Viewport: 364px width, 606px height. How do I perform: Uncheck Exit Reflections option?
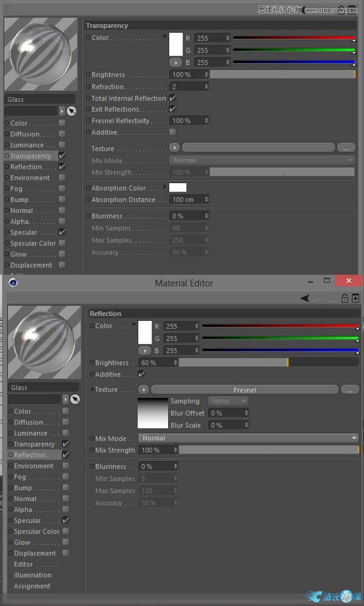click(172, 109)
